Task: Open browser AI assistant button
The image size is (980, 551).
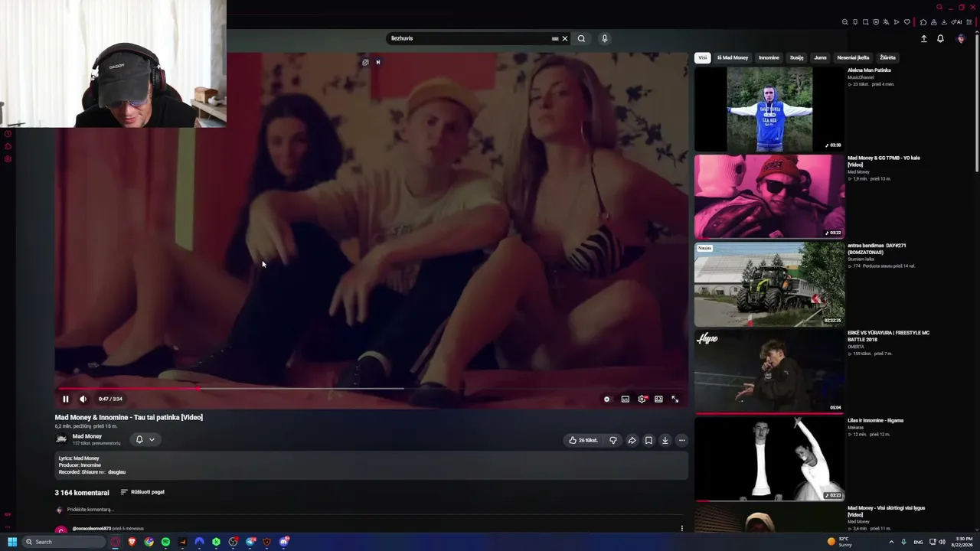Action: pyautogui.click(x=957, y=22)
